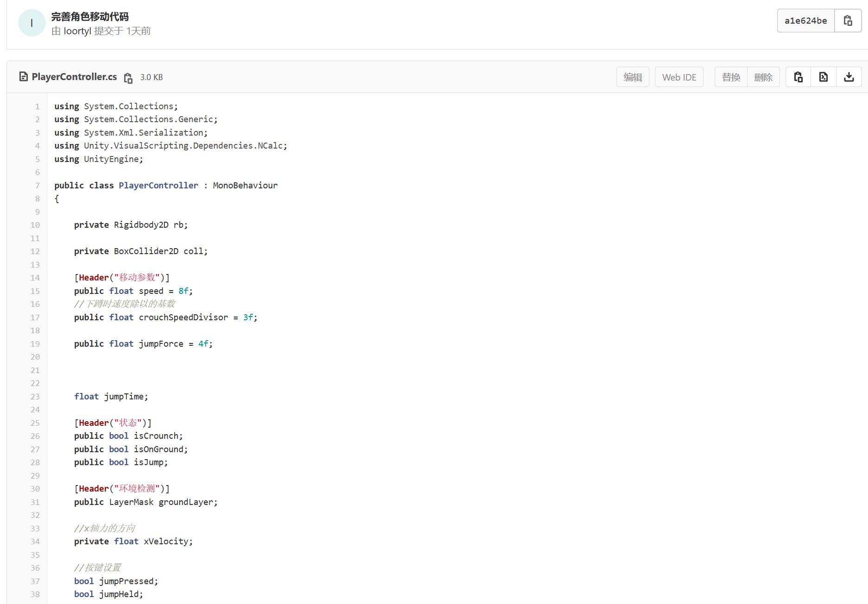Copy the commit SHA a1e624be
This screenshot has width=868, height=604.
coord(848,21)
